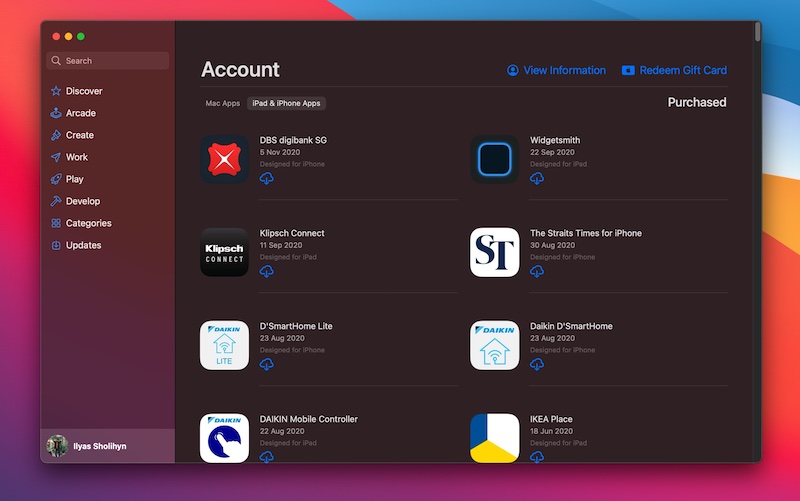Click the Account heading
The height and width of the screenshot is (501, 800).
[x=240, y=69]
